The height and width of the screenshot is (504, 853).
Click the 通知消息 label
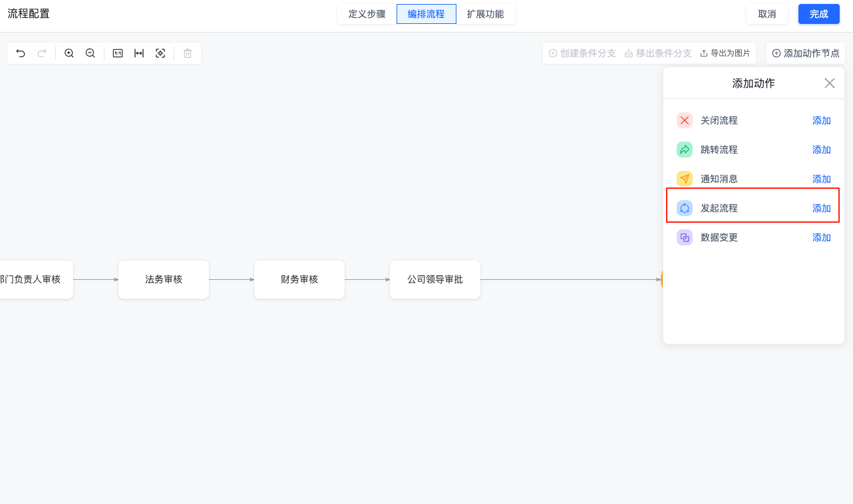(x=719, y=179)
